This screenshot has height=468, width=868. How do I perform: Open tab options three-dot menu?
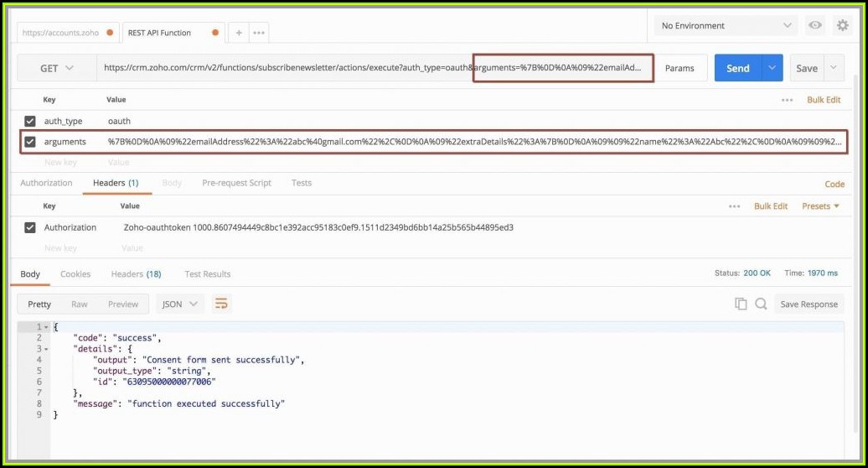click(259, 33)
